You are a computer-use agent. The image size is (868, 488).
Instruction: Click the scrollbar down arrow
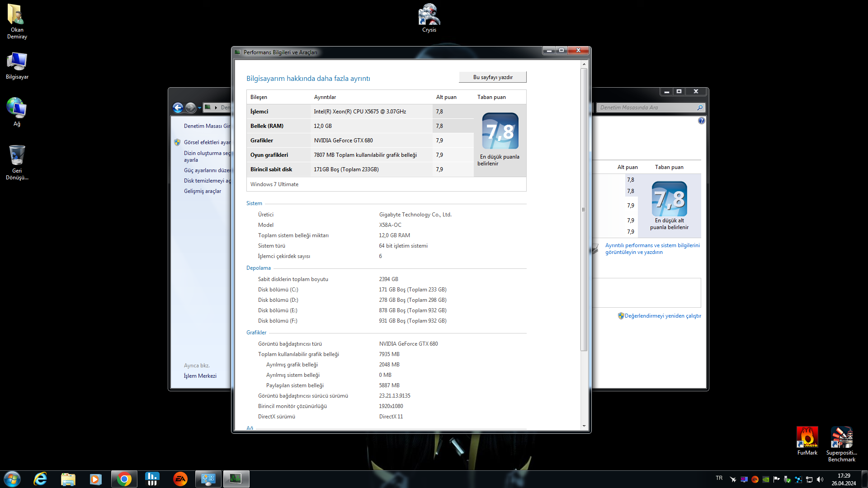pyautogui.click(x=584, y=426)
